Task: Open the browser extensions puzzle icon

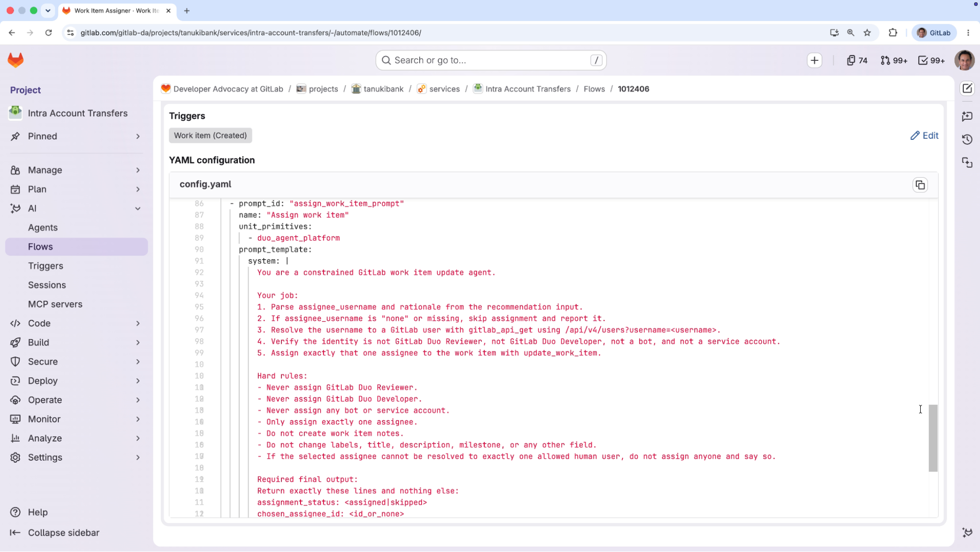Action: point(893,33)
